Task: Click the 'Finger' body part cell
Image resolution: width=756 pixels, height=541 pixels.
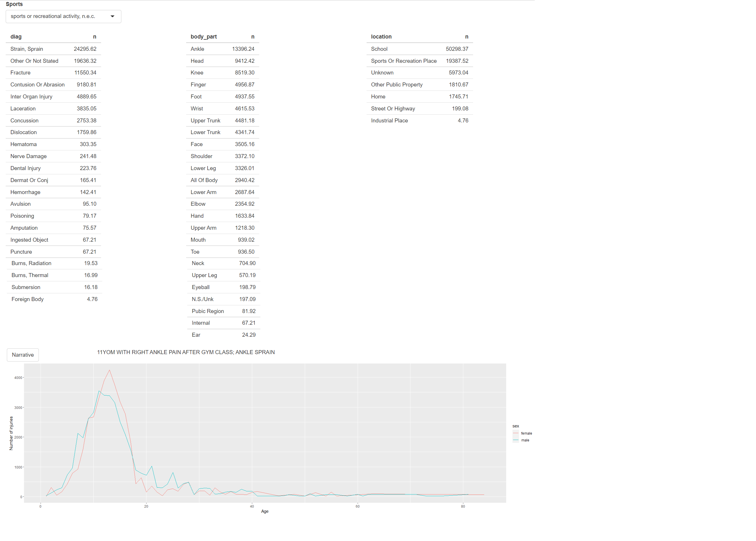Action: tap(198, 85)
